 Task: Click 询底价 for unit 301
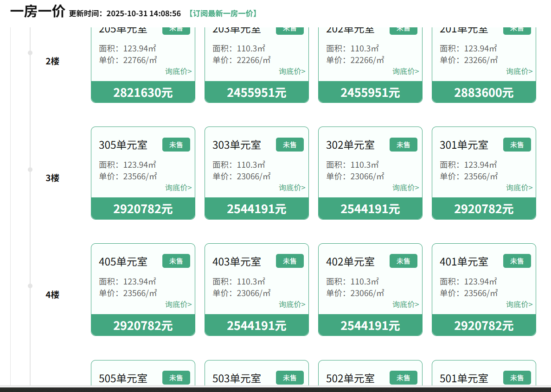coord(519,188)
